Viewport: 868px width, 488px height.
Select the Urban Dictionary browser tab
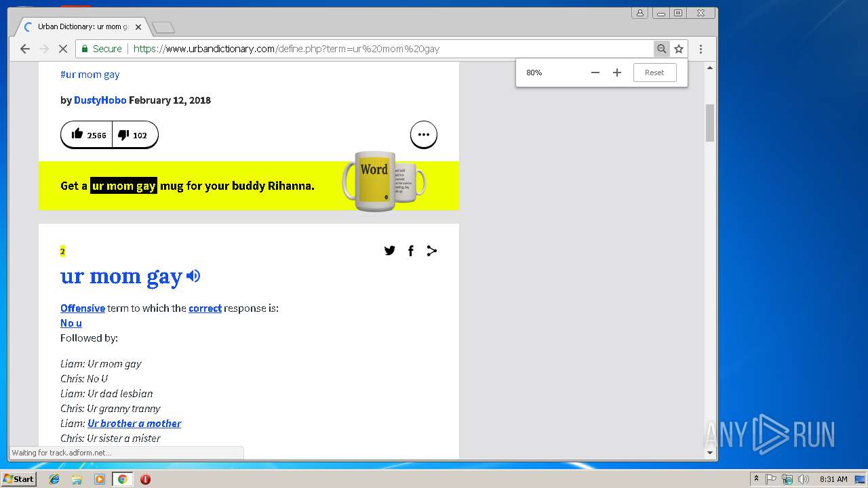pyautogui.click(x=81, y=27)
